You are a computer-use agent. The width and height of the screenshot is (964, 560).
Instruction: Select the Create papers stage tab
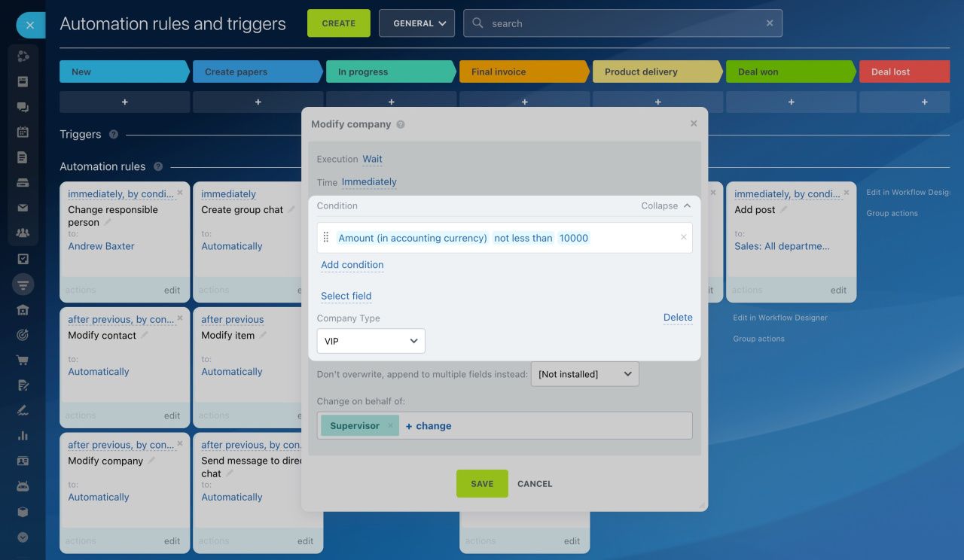tap(258, 72)
